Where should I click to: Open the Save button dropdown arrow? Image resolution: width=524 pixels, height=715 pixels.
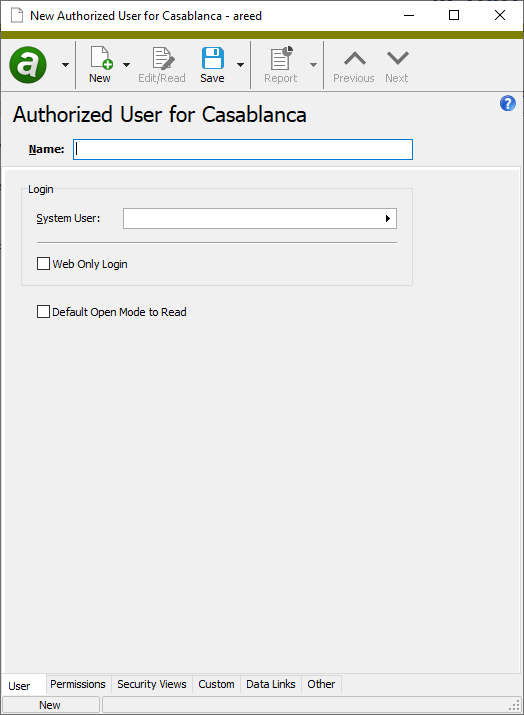(240, 65)
